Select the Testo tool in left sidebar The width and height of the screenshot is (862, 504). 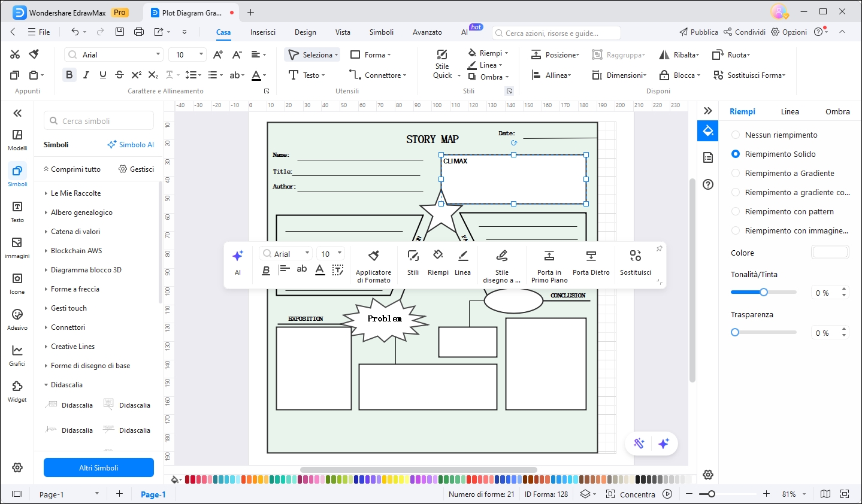point(17,211)
